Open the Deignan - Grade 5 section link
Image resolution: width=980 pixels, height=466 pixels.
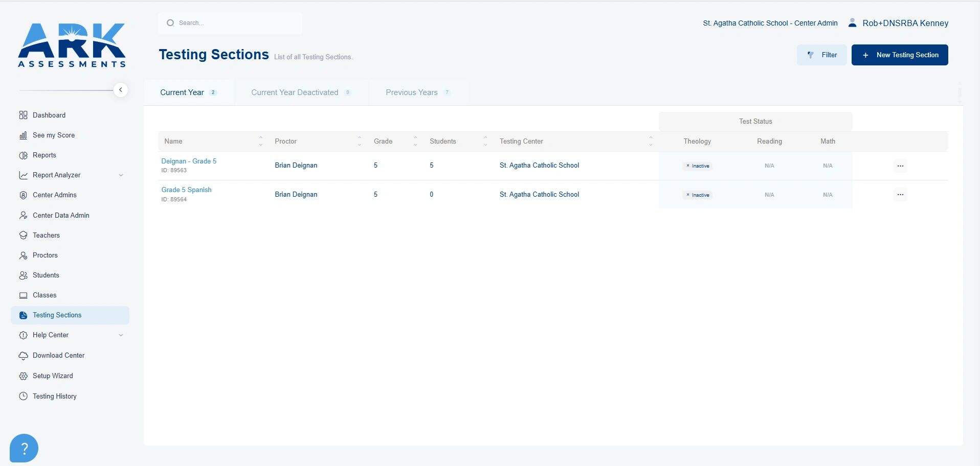click(x=189, y=161)
